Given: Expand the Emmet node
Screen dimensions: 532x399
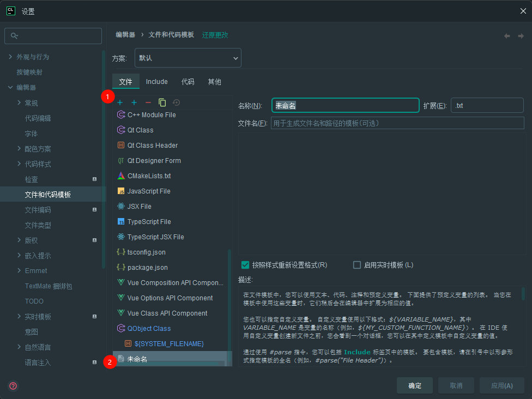Looking at the screenshot, I should [x=19, y=270].
